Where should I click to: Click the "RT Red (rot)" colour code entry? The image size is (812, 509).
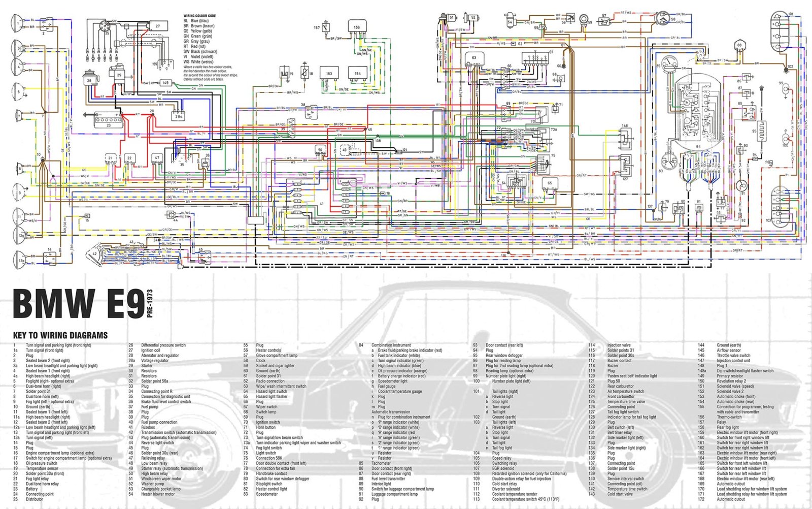point(194,46)
